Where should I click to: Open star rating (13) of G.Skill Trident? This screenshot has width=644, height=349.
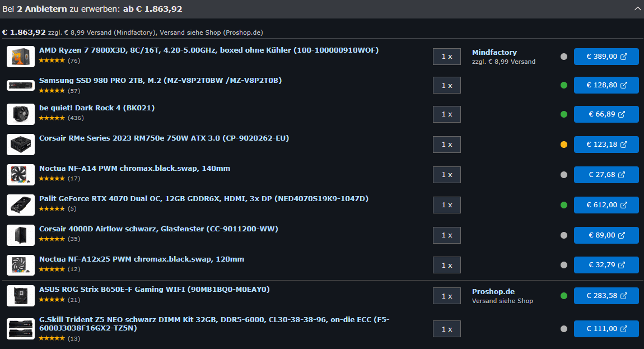click(59, 338)
